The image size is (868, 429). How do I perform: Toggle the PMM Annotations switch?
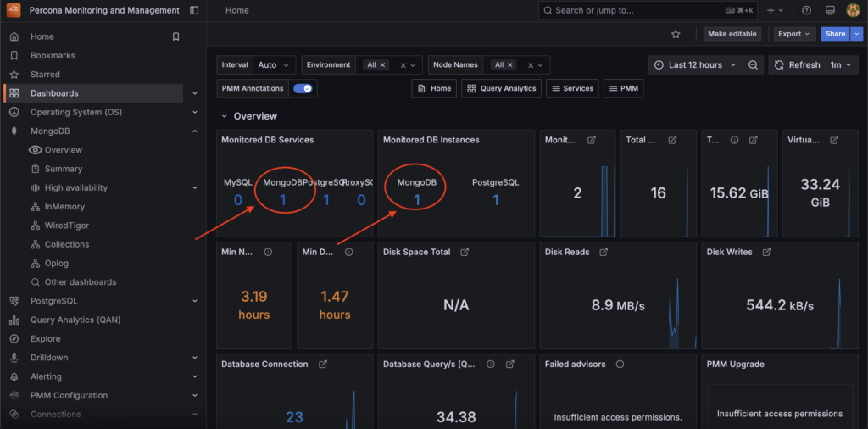pyautogui.click(x=303, y=88)
